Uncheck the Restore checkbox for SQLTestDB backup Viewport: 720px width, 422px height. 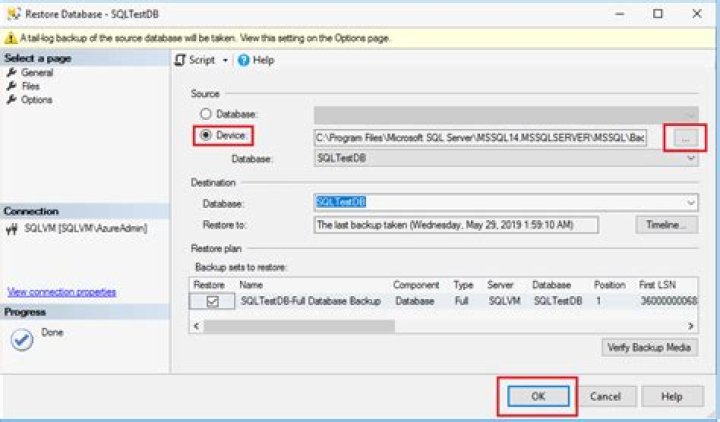(212, 301)
